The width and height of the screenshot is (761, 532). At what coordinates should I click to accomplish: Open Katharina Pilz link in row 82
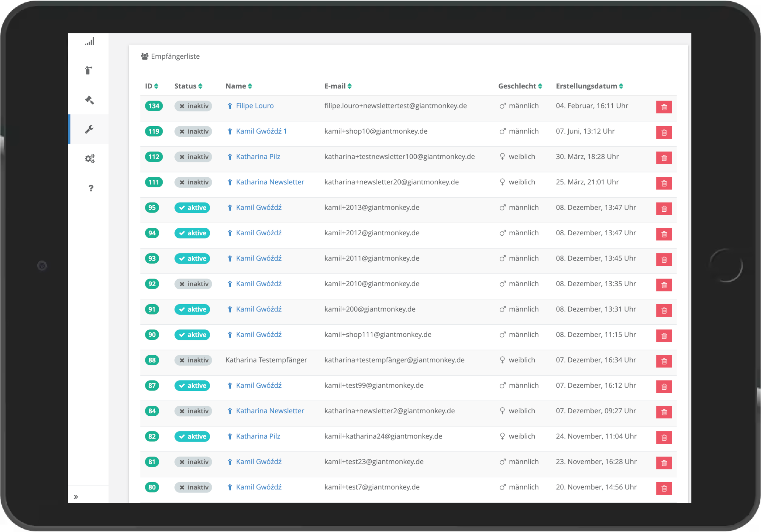click(258, 436)
